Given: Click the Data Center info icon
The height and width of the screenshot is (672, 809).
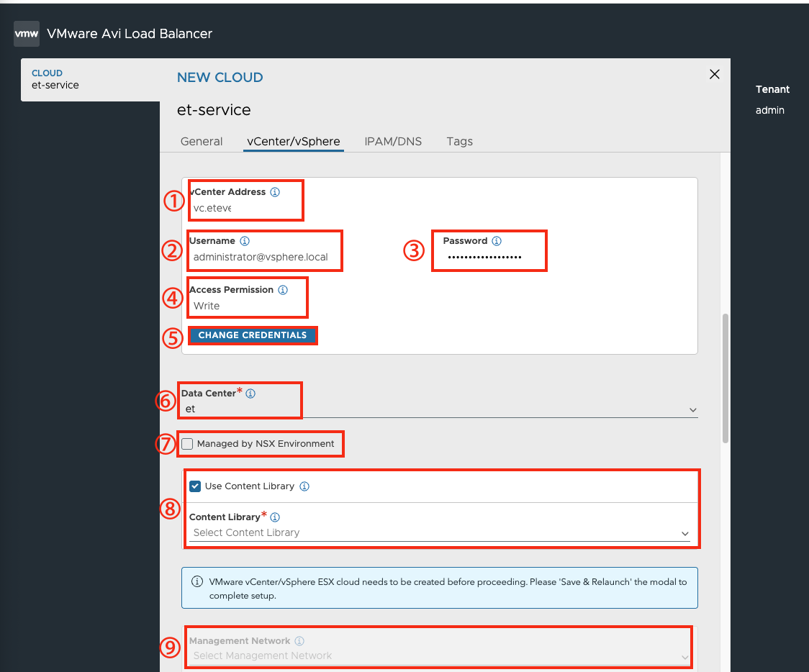Looking at the screenshot, I should click(x=250, y=394).
